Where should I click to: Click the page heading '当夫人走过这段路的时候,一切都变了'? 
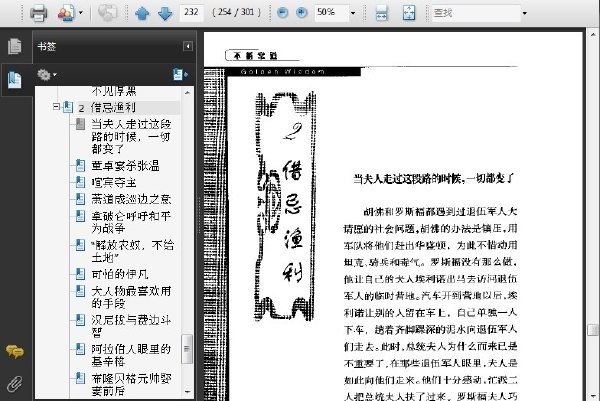[x=434, y=178]
